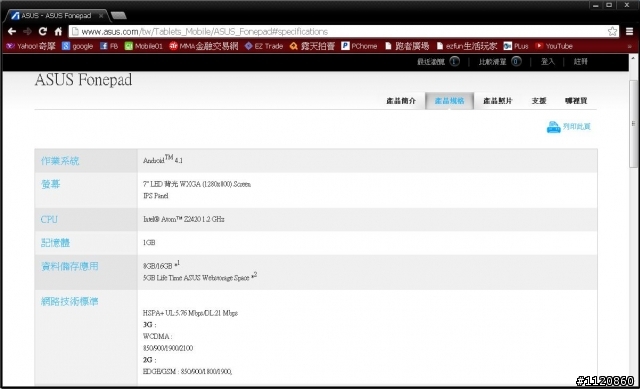The width and height of the screenshot is (640, 389).
Task: Click the ASUS Fonepad heading
Action: [x=83, y=80]
